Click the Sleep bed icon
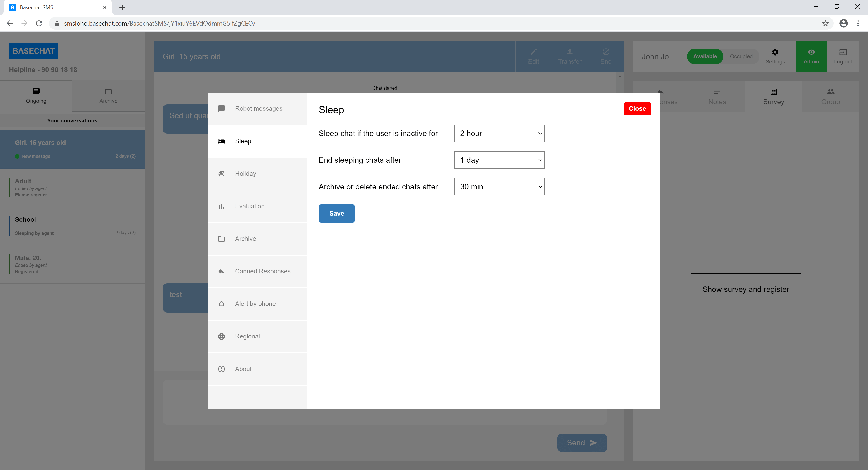 click(x=221, y=141)
